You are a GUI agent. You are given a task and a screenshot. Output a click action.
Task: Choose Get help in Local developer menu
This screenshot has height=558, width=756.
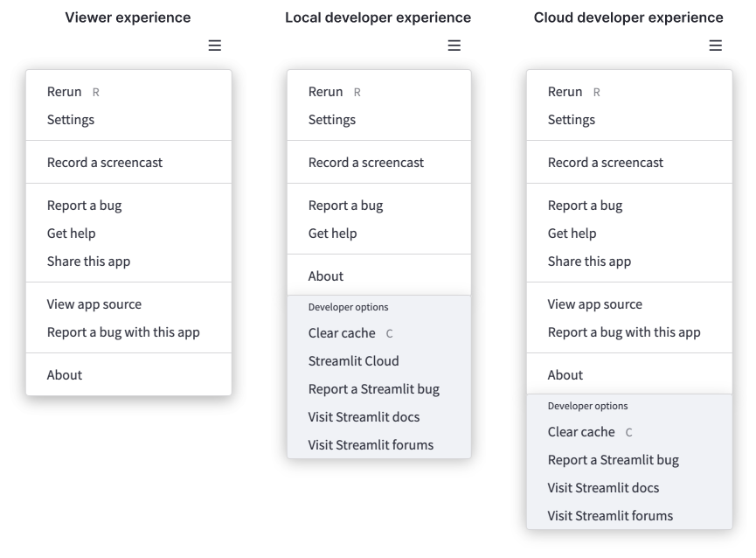(332, 234)
